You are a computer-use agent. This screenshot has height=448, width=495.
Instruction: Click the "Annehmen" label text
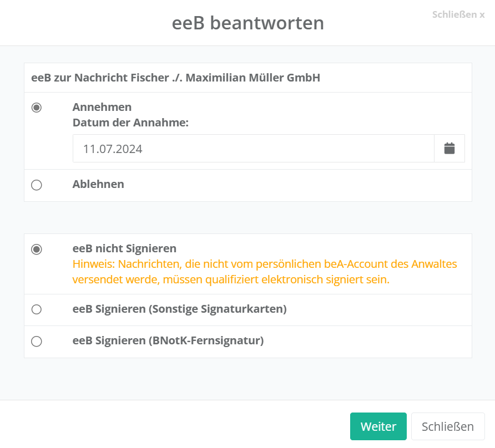102,107
